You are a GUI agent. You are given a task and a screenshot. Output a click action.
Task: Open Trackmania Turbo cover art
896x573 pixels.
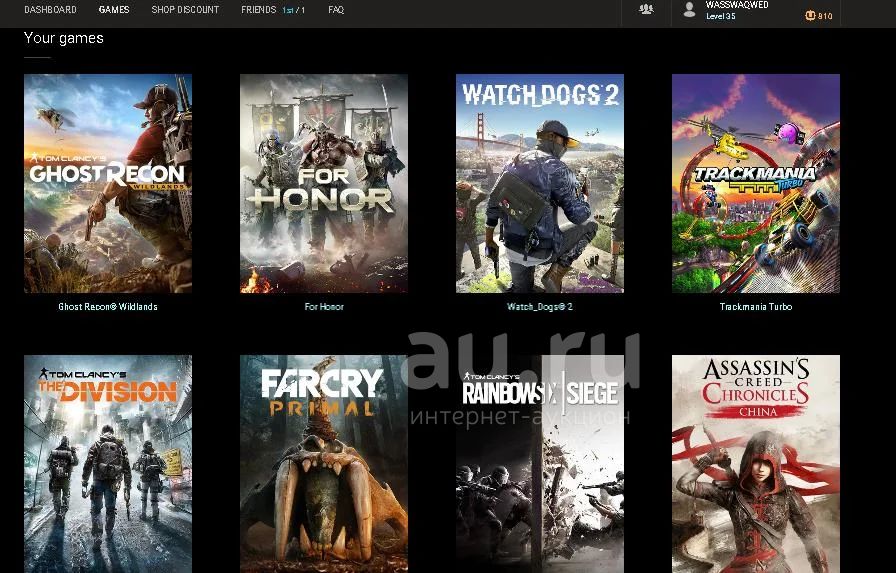756,183
